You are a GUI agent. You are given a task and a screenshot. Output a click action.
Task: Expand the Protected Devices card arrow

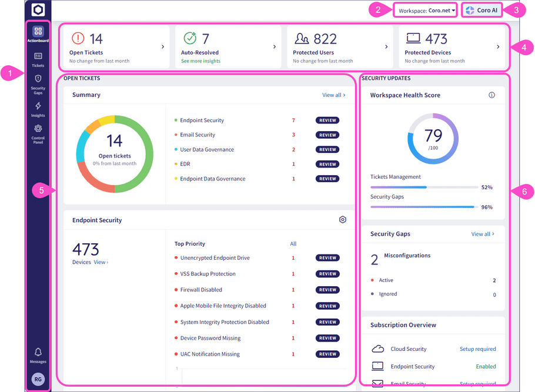click(x=498, y=47)
